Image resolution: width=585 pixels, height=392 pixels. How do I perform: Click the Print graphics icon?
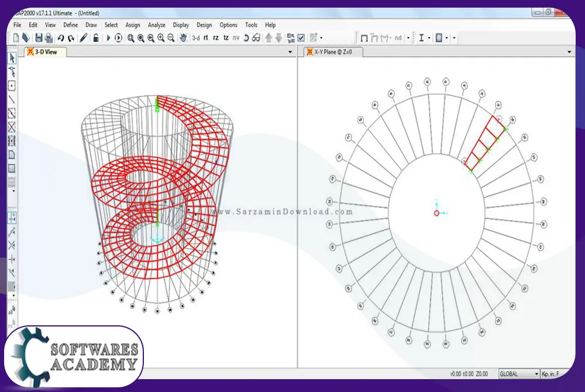49,37
